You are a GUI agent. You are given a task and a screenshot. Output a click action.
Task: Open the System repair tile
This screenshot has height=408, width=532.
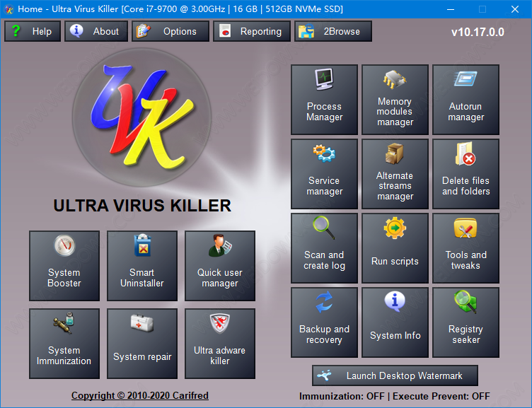click(x=142, y=344)
